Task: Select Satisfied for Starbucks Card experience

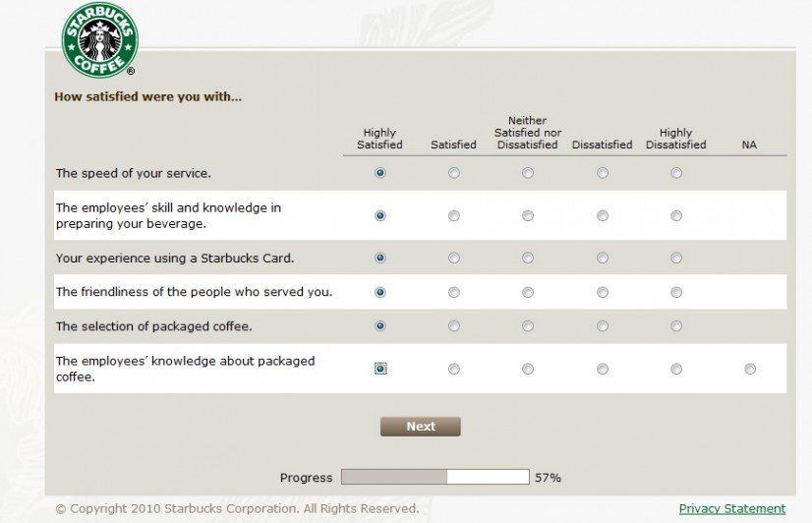Action: click(453, 258)
